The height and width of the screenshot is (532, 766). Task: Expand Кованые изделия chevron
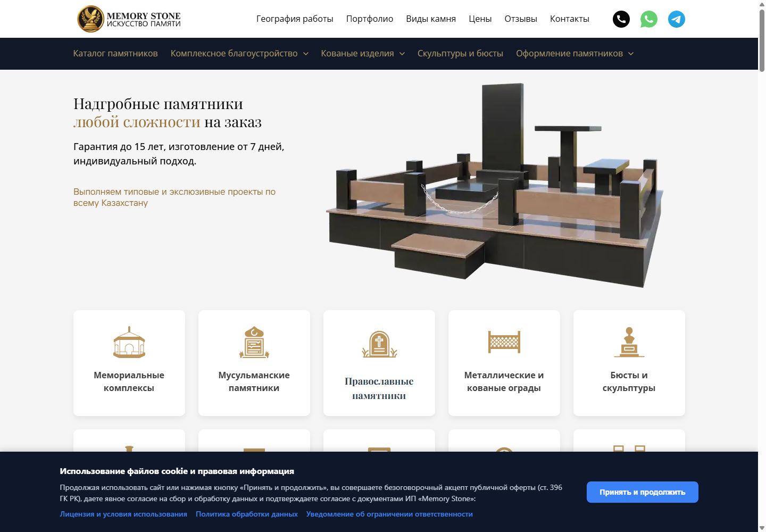[x=402, y=54]
